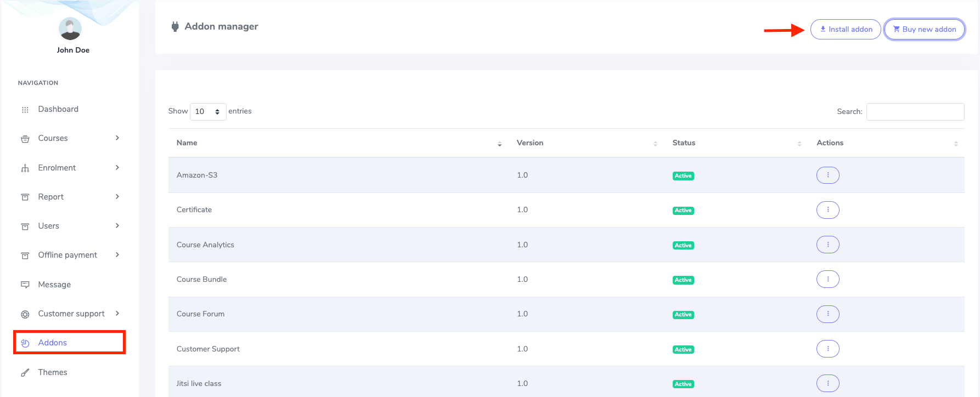Expand the Courses submenu chevron
This screenshot has height=397, width=980.
[x=117, y=138]
